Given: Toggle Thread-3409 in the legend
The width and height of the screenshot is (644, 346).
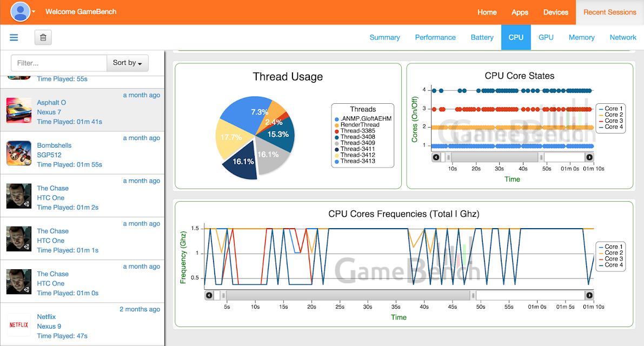Looking at the screenshot, I should click(355, 143).
